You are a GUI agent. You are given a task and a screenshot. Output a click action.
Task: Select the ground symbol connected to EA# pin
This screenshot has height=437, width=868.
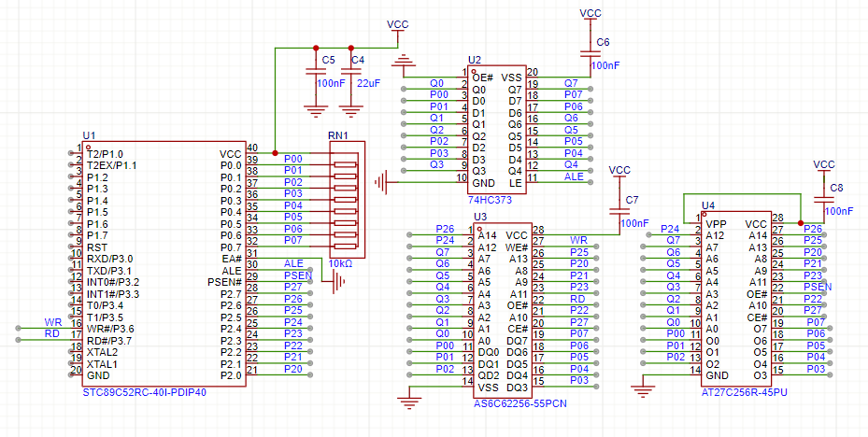[x=338, y=282]
